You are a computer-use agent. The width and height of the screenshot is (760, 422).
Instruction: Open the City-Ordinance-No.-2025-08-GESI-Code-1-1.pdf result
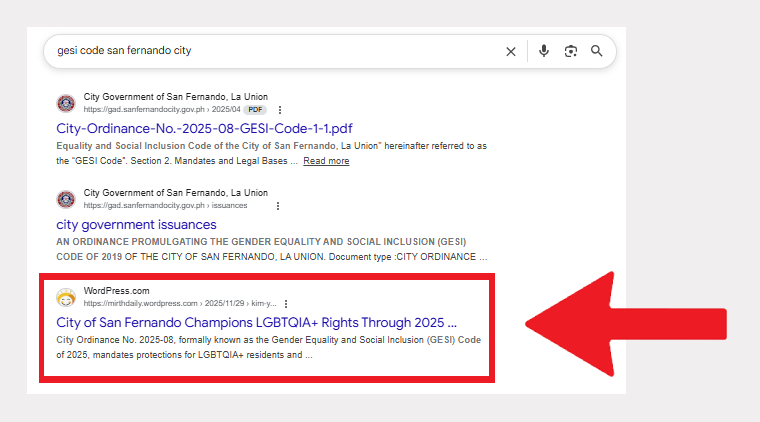click(x=204, y=128)
